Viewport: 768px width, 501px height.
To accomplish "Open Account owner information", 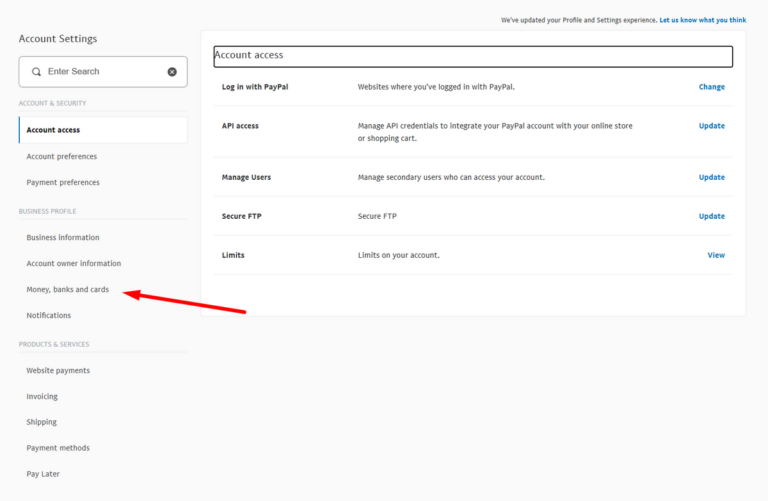I will point(73,263).
